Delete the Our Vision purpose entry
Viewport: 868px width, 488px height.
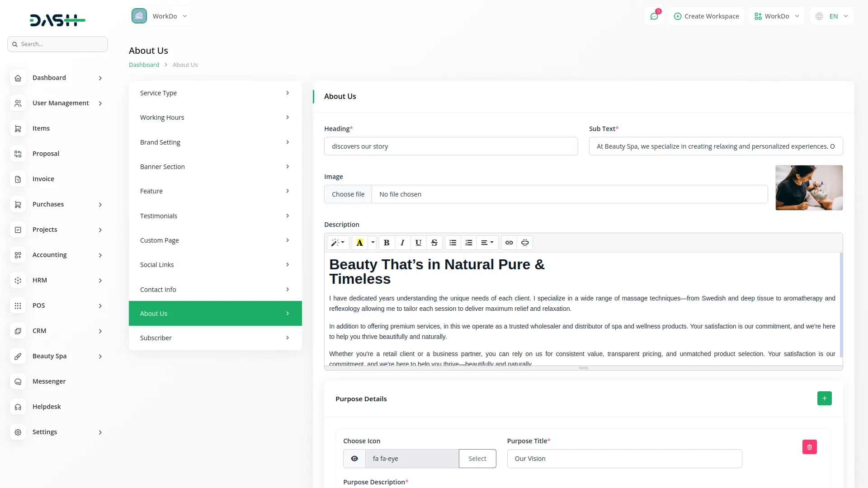coord(809,447)
